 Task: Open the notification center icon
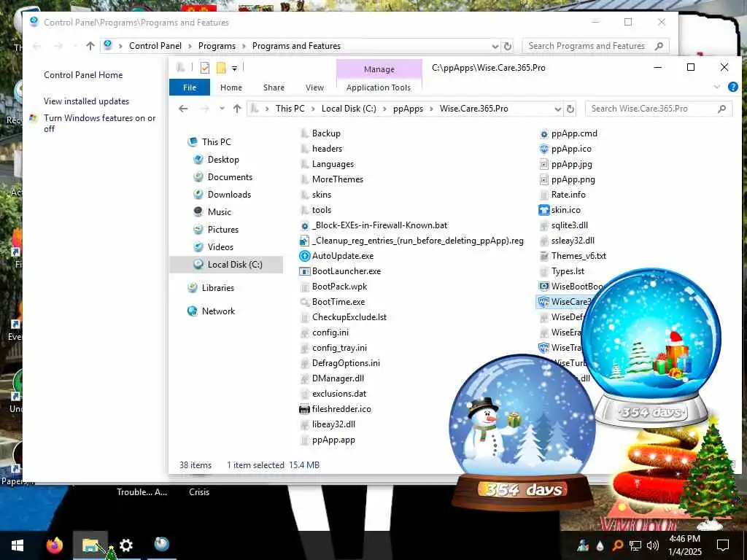point(723,545)
